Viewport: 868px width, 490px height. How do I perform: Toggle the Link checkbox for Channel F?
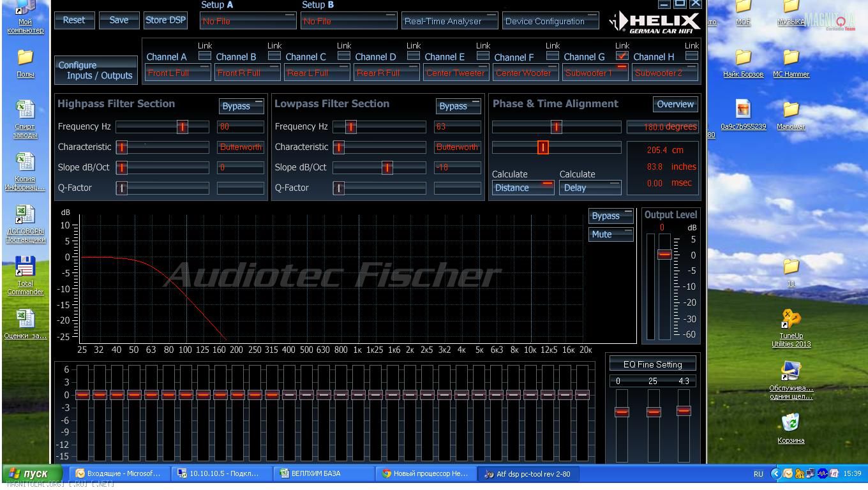click(x=552, y=56)
